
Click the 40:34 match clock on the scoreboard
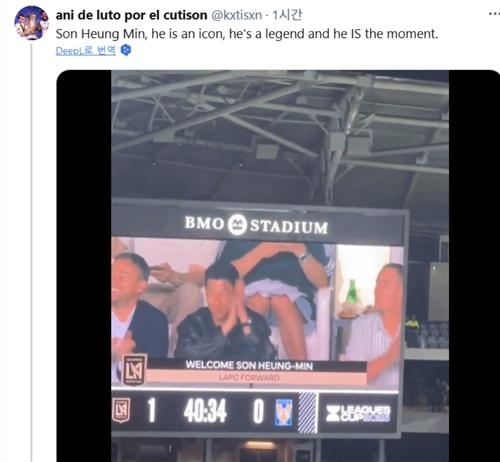click(x=205, y=411)
